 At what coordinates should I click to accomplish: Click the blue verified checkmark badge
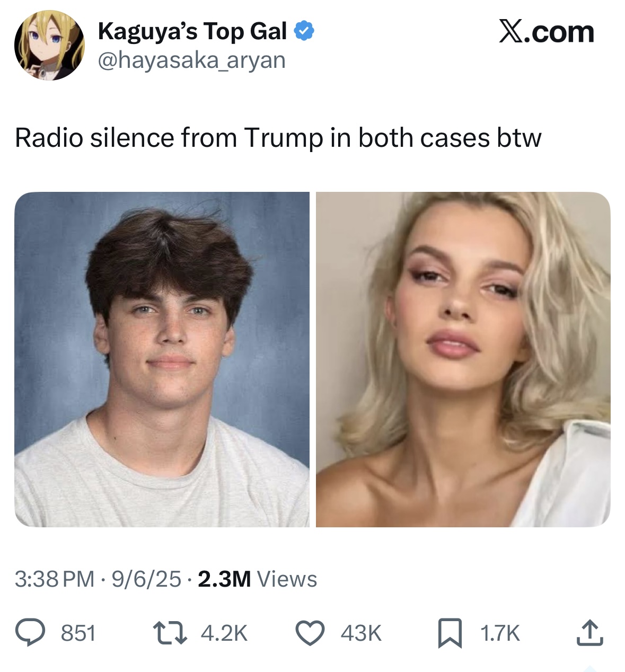(x=304, y=32)
